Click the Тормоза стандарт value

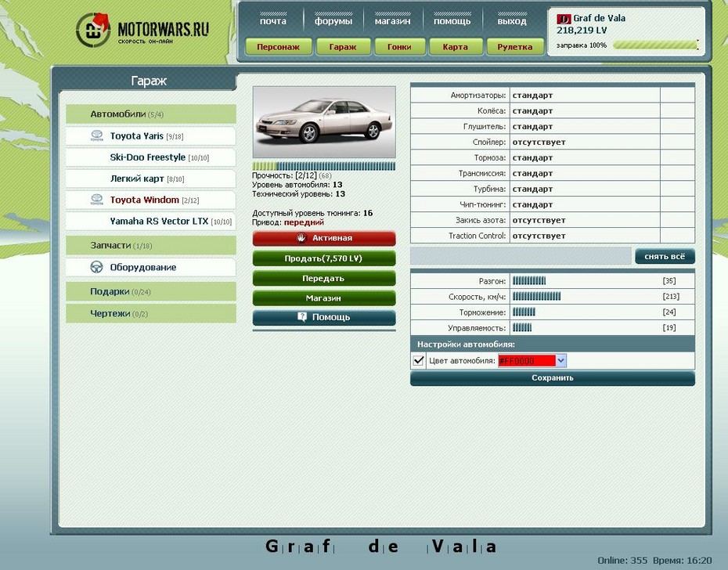(532, 158)
